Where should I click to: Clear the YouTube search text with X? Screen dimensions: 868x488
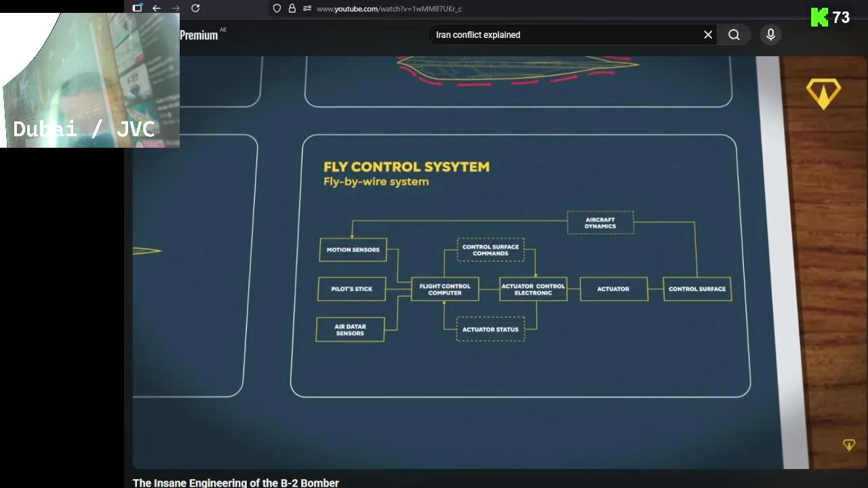[x=708, y=35]
